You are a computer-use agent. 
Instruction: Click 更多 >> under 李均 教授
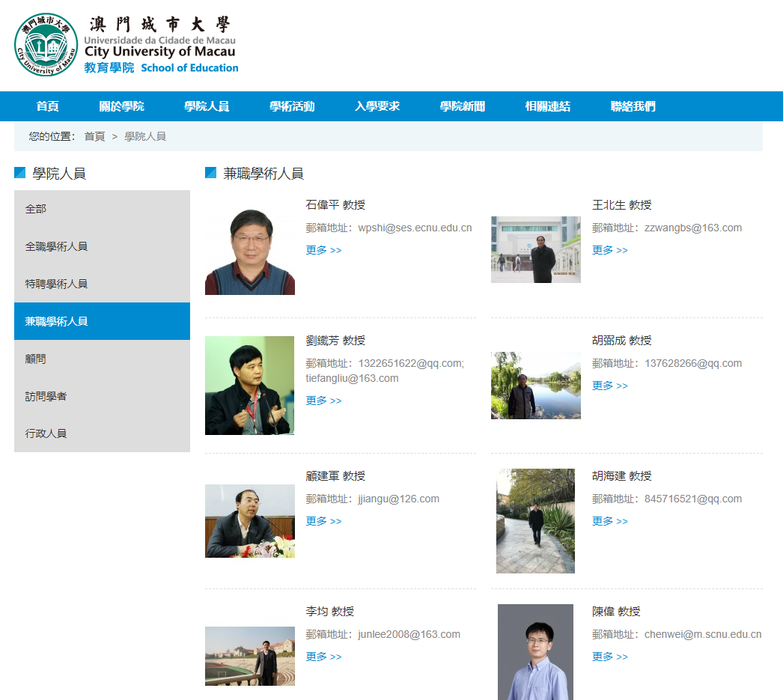[x=323, y=657]
